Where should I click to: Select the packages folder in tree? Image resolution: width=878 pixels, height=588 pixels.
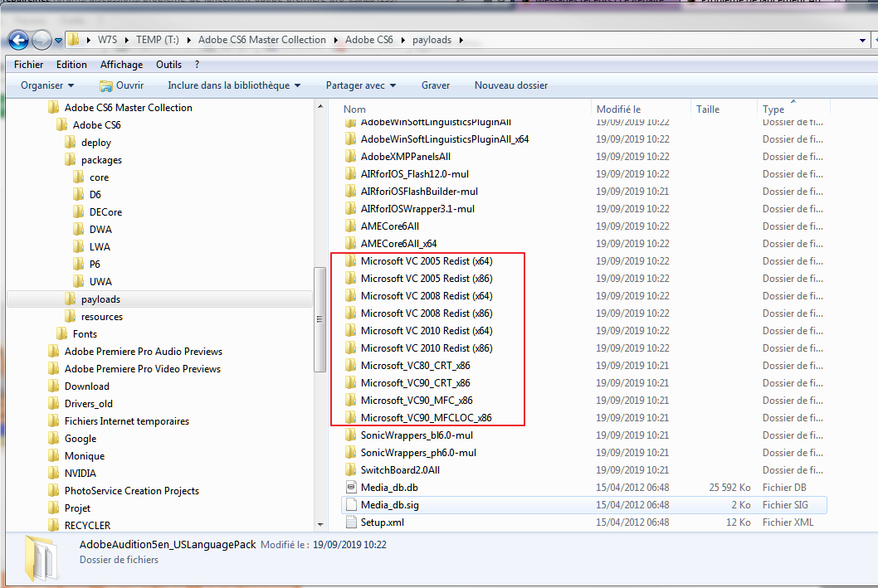pyautogui.click(x=101, y=159)
